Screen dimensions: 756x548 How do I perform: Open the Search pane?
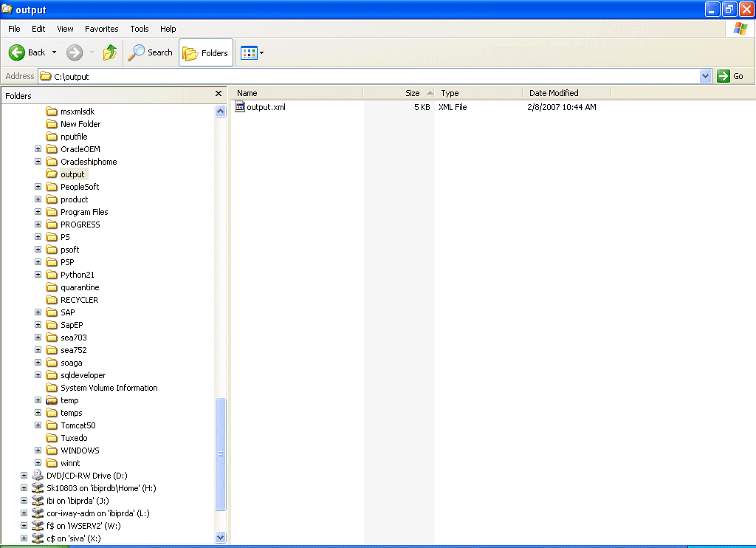[x=150, y=52]
